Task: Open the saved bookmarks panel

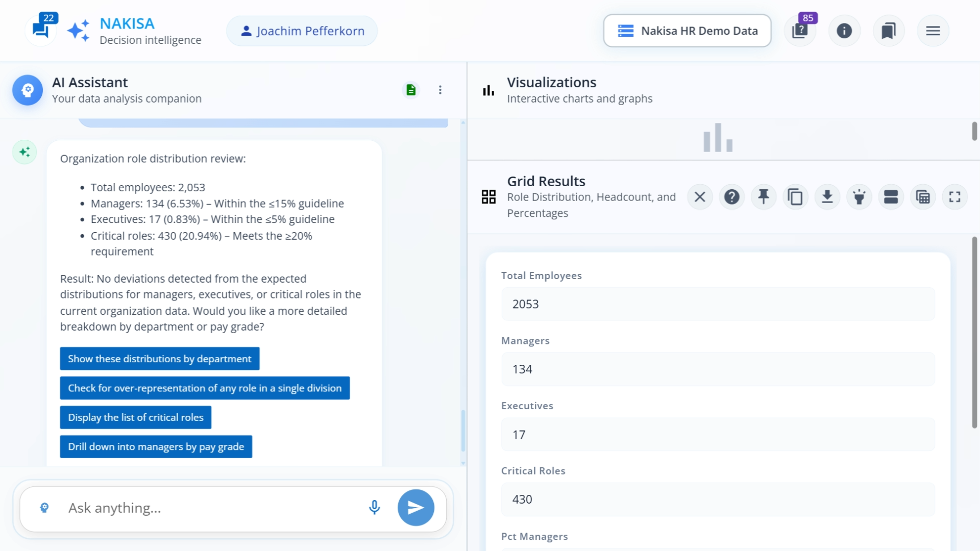Action: tap(889, 31)
